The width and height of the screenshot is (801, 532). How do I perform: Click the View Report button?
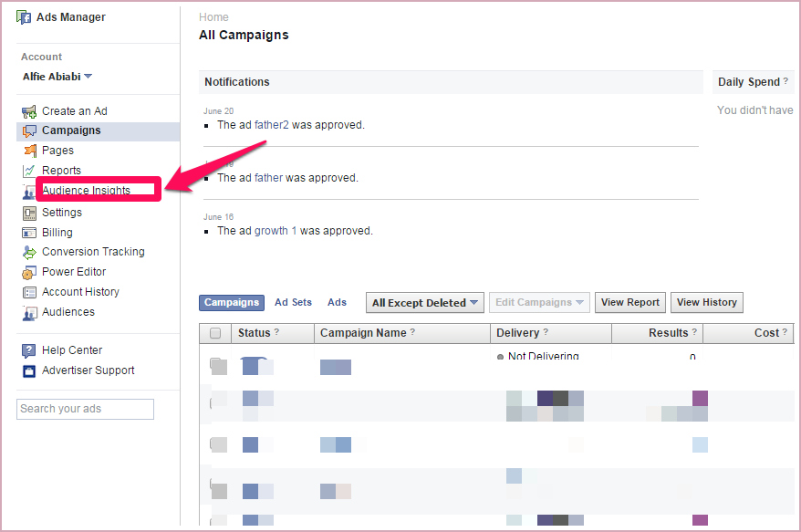(x=629, y=302)
